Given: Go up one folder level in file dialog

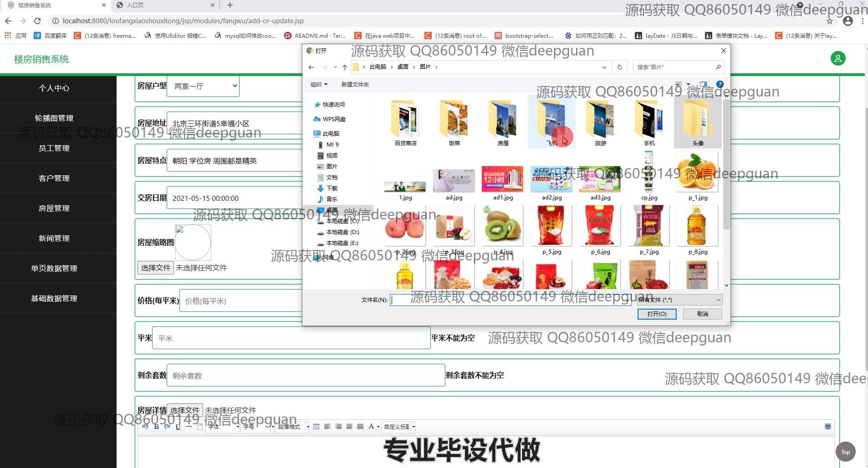Looking at the screenshot, I should coord(345,67).
